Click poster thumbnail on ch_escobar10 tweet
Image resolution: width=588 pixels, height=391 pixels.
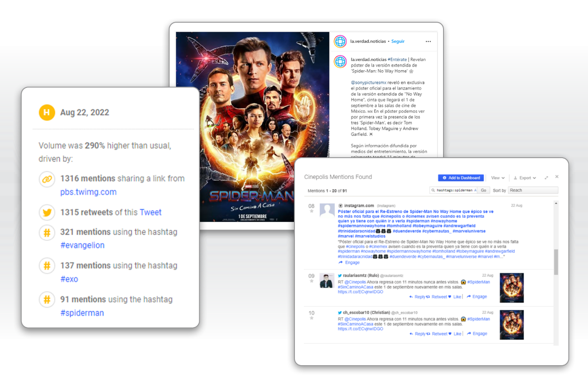click(511, 325)
